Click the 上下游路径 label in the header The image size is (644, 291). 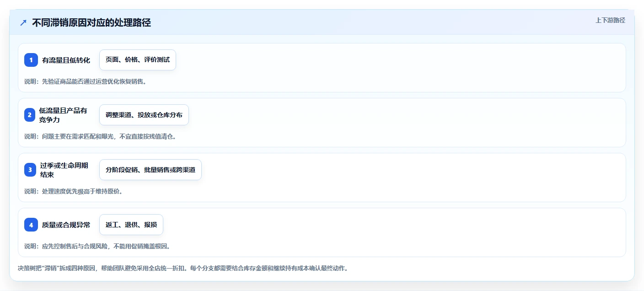(610, 20)
